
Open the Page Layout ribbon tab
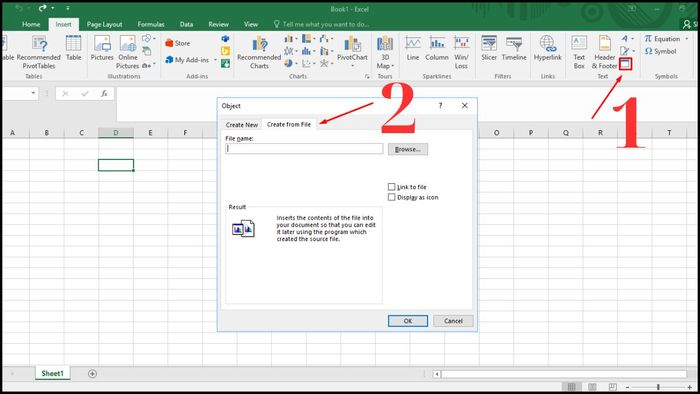(104, 24)
